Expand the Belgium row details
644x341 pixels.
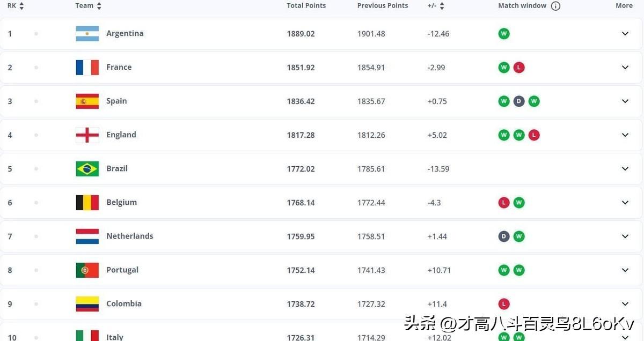click(625, 203)
